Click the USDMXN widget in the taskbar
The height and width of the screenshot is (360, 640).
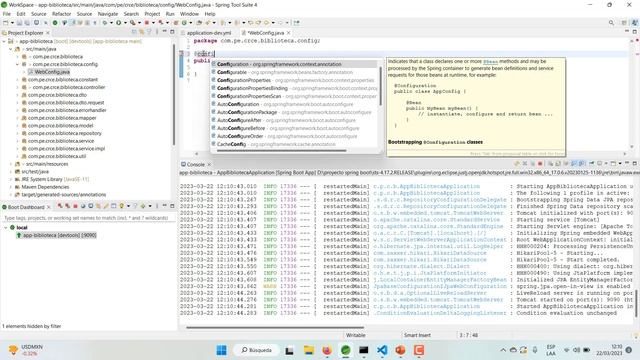coord(26,350)
